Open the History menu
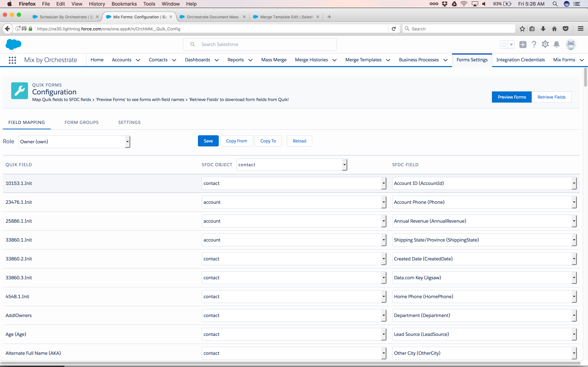The height and width of the screenshot is (367, 588). [x=97, y=4]
